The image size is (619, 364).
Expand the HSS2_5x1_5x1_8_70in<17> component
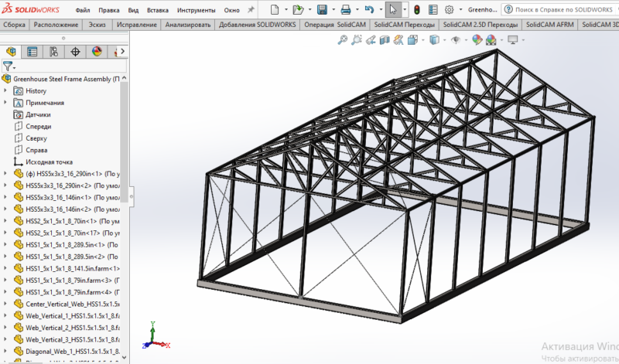pyautogui.click(x=5, y=233)
